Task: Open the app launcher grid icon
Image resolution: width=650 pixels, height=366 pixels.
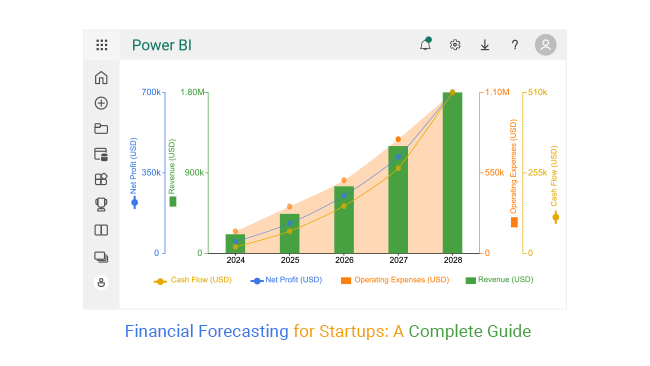Action: point(102,45)
